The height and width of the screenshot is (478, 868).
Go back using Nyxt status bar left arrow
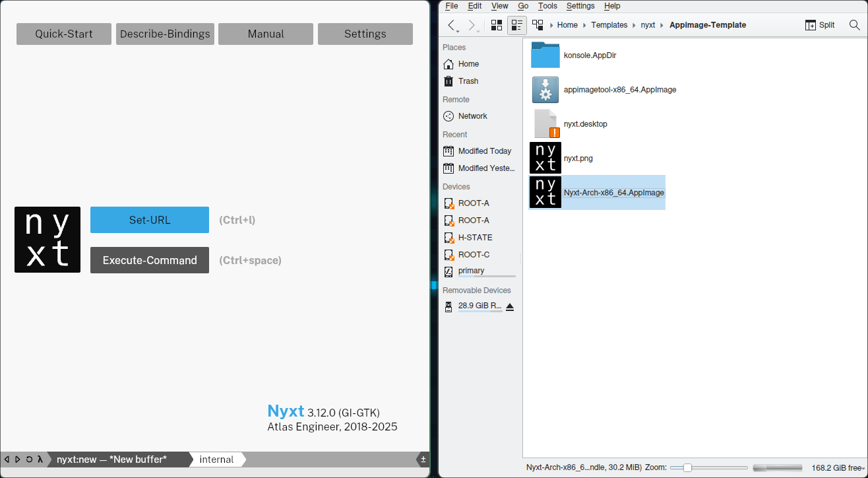(x=7, y=460)
